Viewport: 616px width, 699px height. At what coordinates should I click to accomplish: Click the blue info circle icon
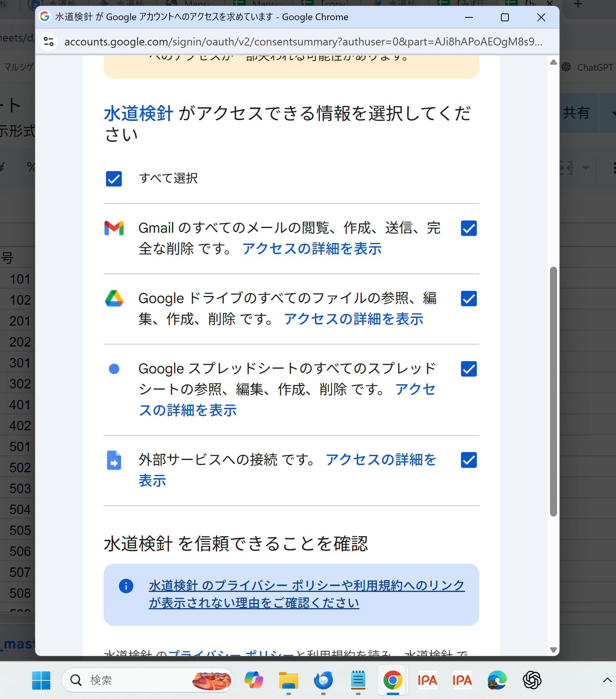pos(126,586)
